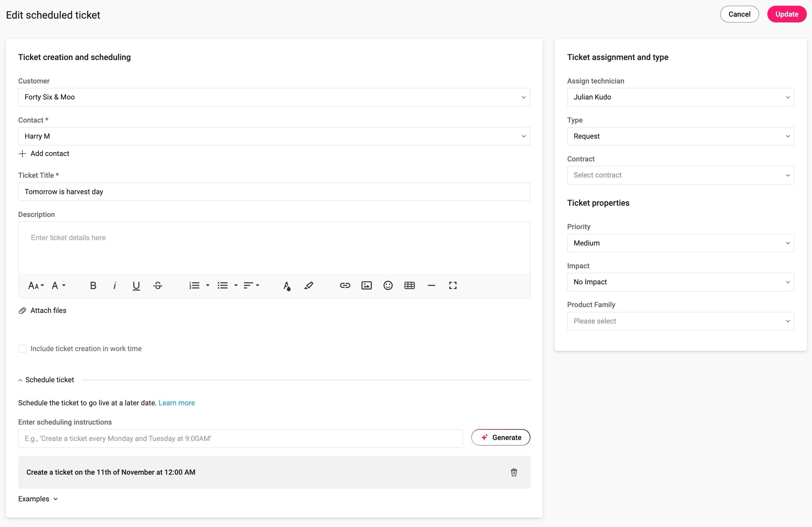Viewport: 812px width, 527px height.
Task: Insert an ordered numbered list
Action: tap(194, 286)
